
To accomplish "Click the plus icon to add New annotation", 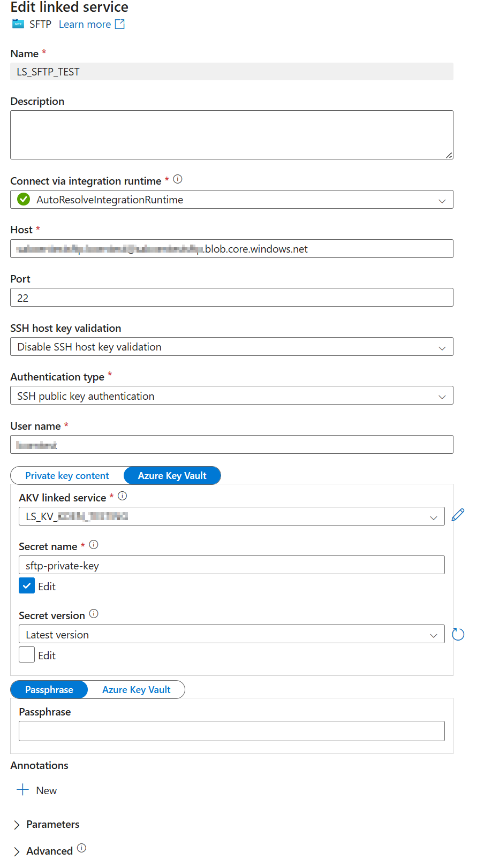I will pos(22,790).
